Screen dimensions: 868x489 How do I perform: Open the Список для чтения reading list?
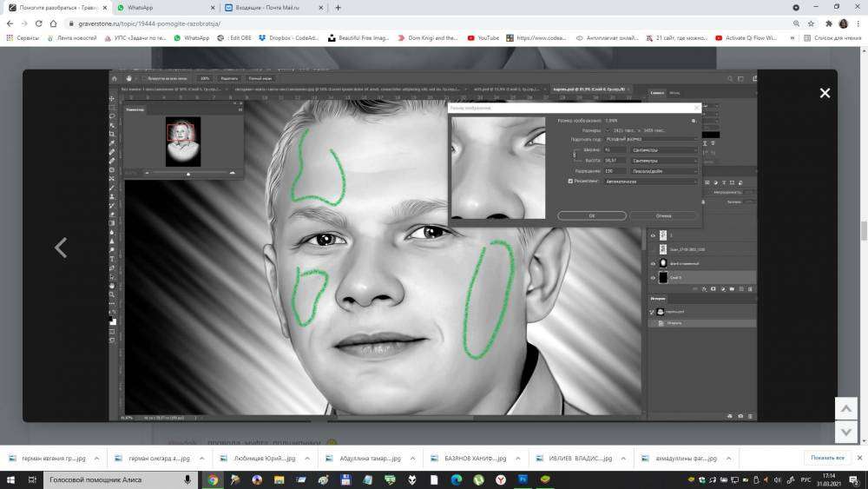point(832,37)
